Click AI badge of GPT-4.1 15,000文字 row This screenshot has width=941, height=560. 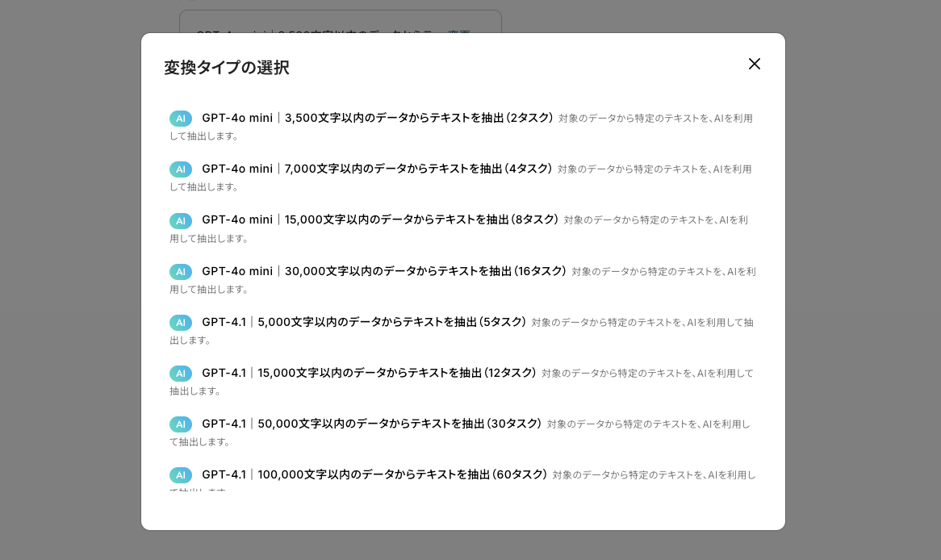(181, 374)
